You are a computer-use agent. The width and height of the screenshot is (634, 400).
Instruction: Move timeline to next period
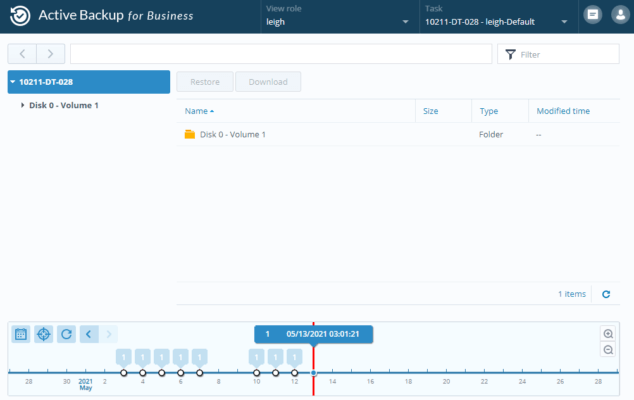point(108,334)
